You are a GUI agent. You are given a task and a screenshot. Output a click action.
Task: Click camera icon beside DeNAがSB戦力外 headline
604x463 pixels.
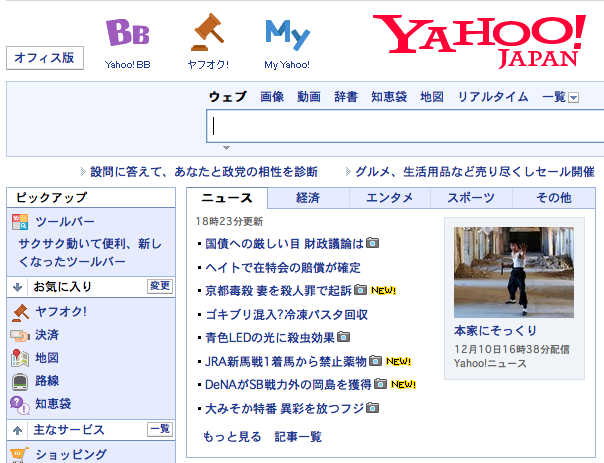tap(380, 384)
